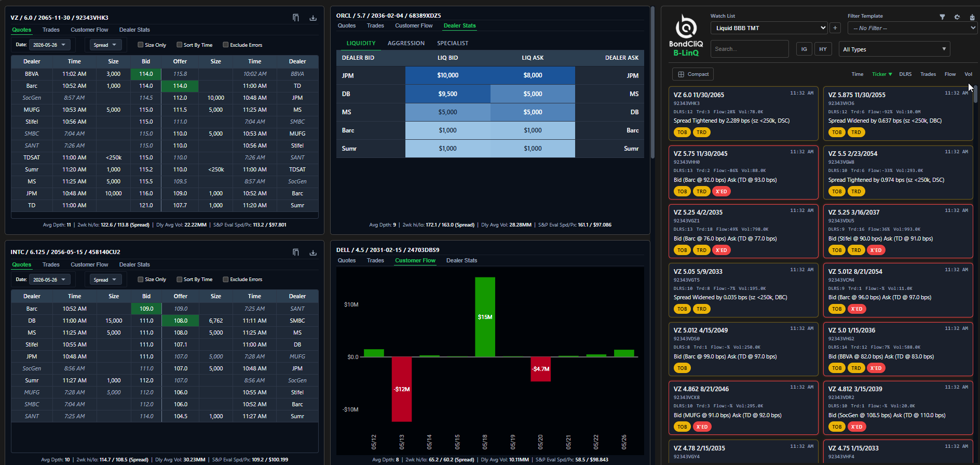This screenshot has width=980, height=465.
Task: Click TOB badge on VZ 6.0 11/30/2065 card
Action: 682,132
